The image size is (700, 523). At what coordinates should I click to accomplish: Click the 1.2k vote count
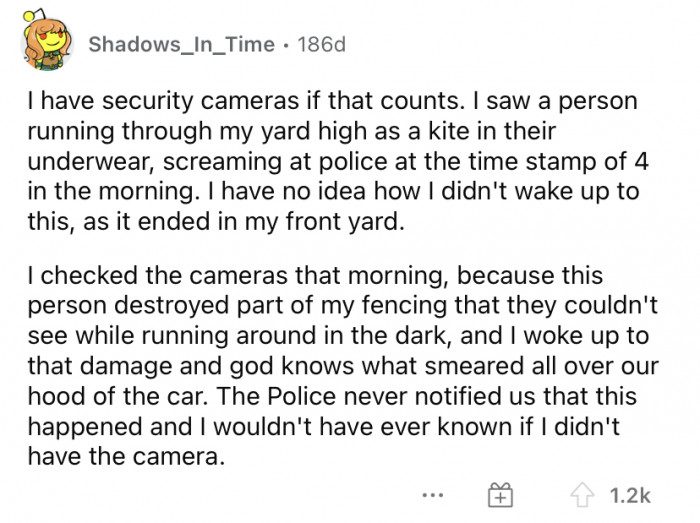pos(629,495)
